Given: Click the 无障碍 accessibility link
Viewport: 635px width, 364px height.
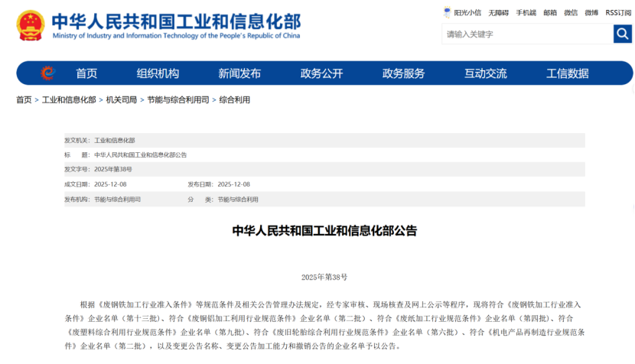Looking at the screenshot, I should (x=498, y=13).
